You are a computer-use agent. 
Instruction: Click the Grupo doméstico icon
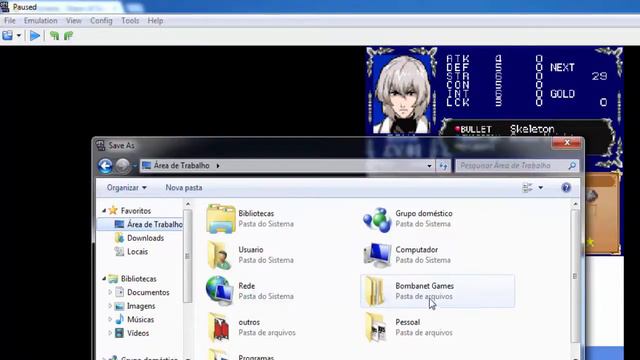(377, 219)
